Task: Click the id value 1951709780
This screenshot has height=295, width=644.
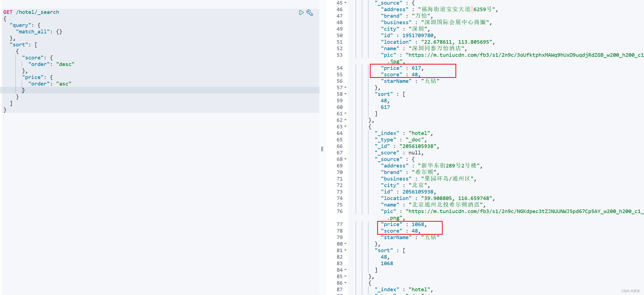Action: point(418,36)
